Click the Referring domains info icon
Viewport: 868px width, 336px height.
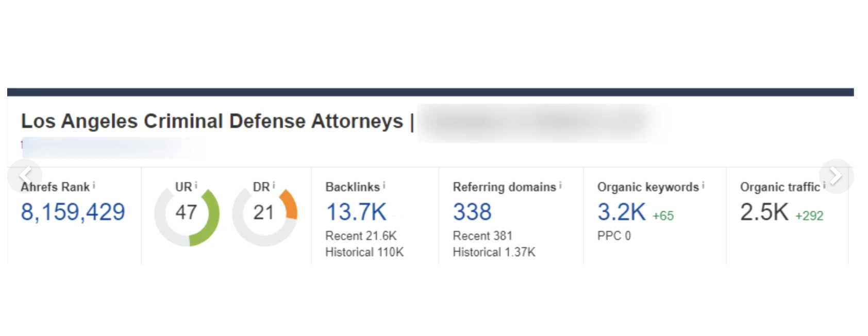[x=560, y=186]
